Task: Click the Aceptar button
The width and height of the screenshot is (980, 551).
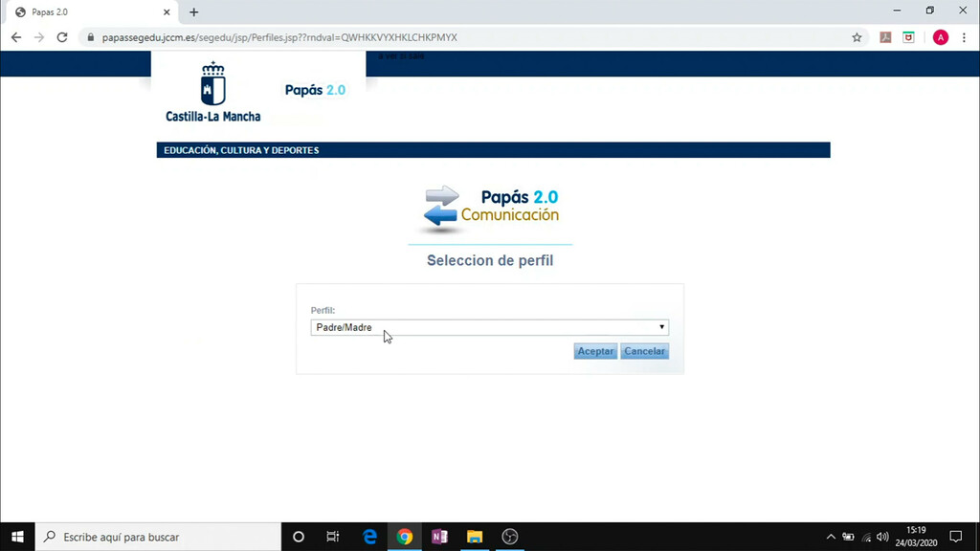Action: click(x=595, y=351)
